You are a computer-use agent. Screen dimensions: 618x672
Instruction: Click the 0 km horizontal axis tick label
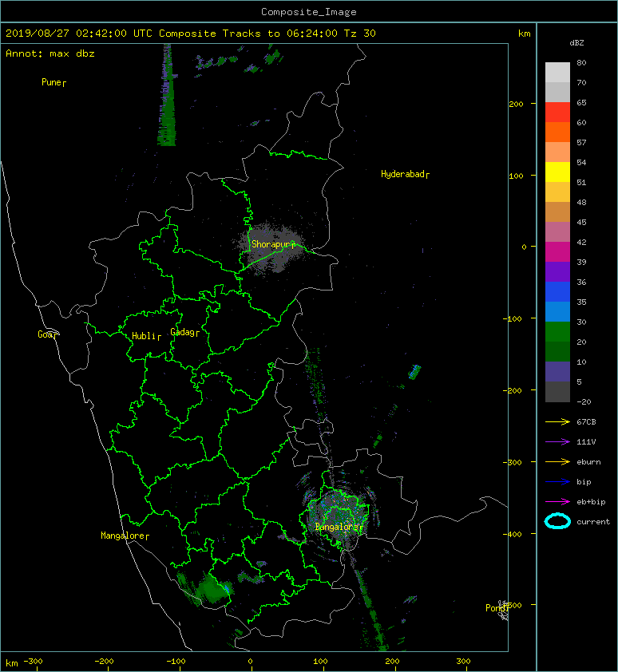click(251, 662)
